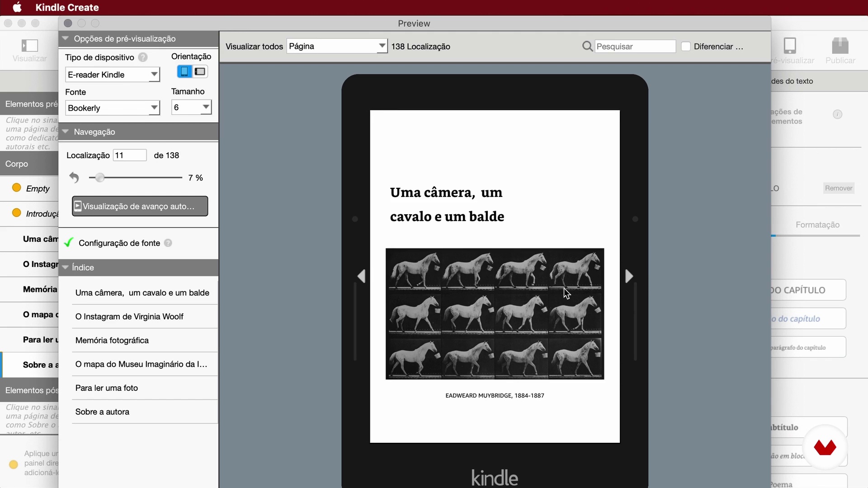Click the search magnifier icon

pos(587,46)
